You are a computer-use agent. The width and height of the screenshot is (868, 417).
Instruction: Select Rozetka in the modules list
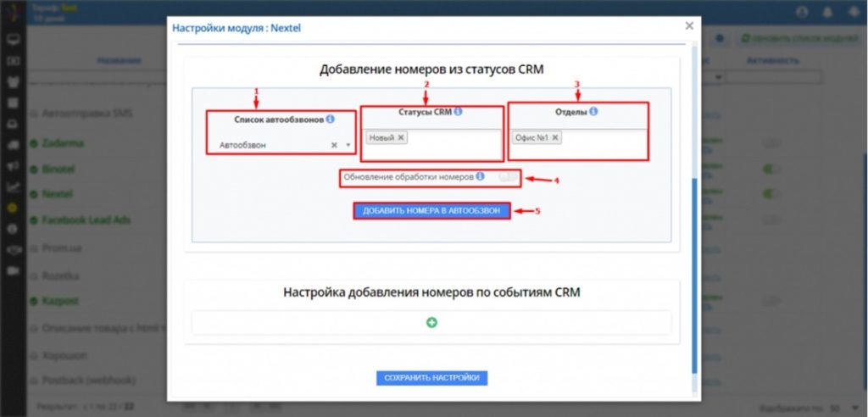point(61,275)
